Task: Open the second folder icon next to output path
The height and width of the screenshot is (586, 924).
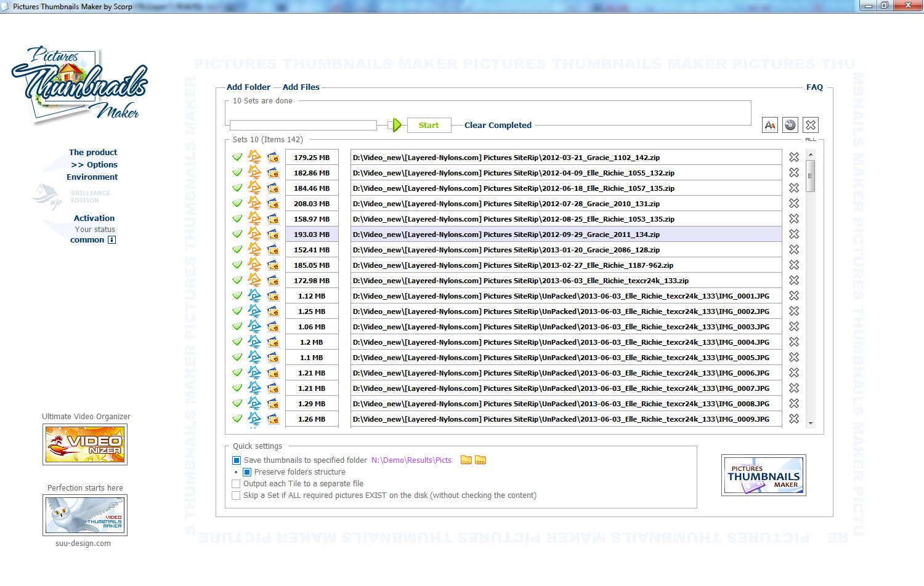Action: click(x=480, y=460)
